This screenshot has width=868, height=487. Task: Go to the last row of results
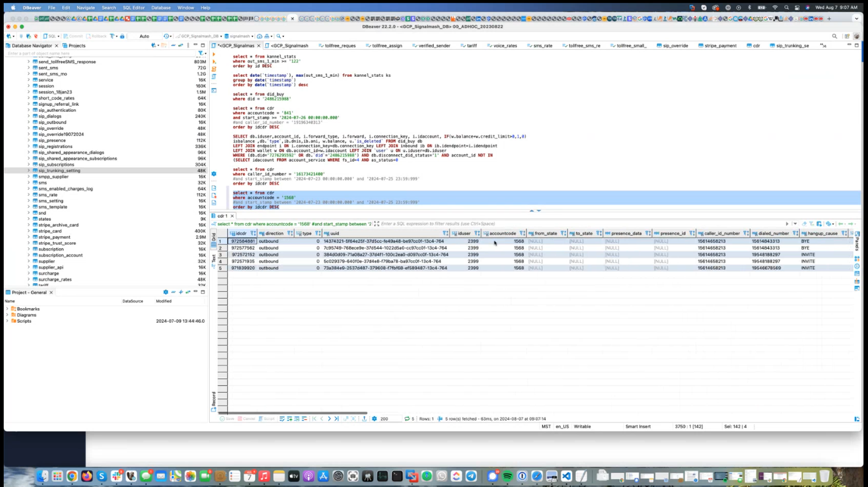tap(336, 419)
